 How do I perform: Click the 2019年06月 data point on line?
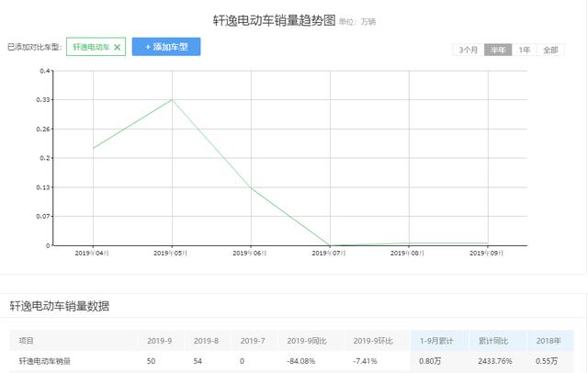click(251, 187)
